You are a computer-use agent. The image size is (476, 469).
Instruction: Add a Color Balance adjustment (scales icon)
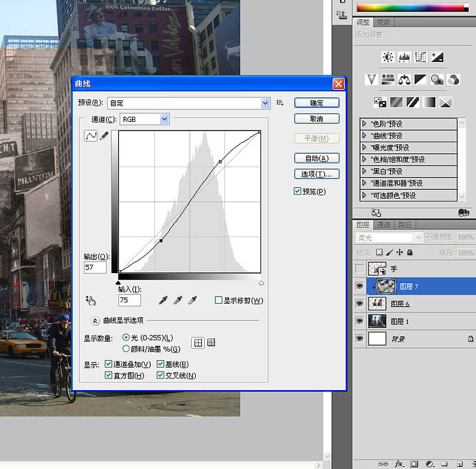coord(405,80)
